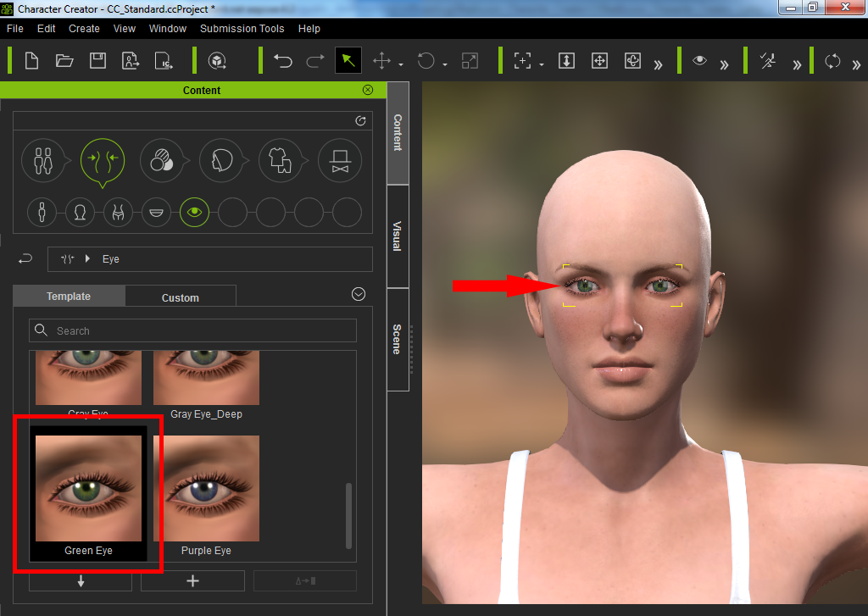The width and height of the screenshot is (868, 616).
Task: Open the Cloth category shirt icon
Action: tap(280, 158)
